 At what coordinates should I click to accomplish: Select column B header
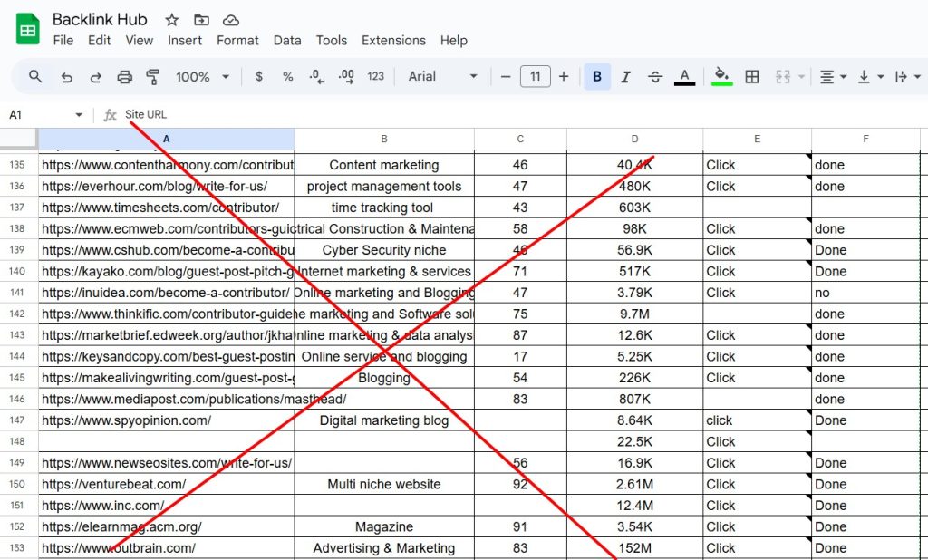coord(384,140)
